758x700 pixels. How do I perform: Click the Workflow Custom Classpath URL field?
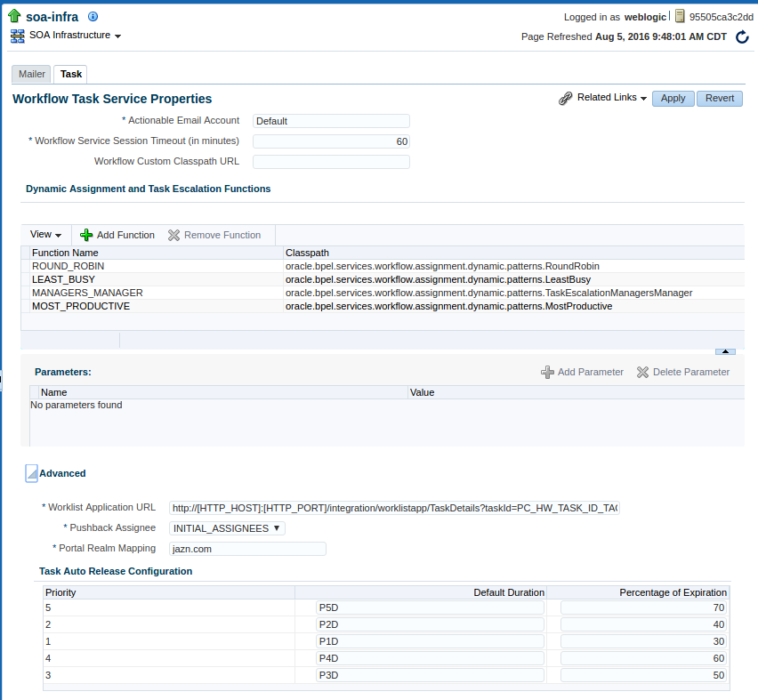(x=331, y=162)
